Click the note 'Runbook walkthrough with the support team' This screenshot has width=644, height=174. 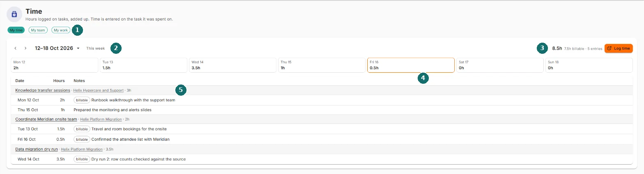pos(133,100)
